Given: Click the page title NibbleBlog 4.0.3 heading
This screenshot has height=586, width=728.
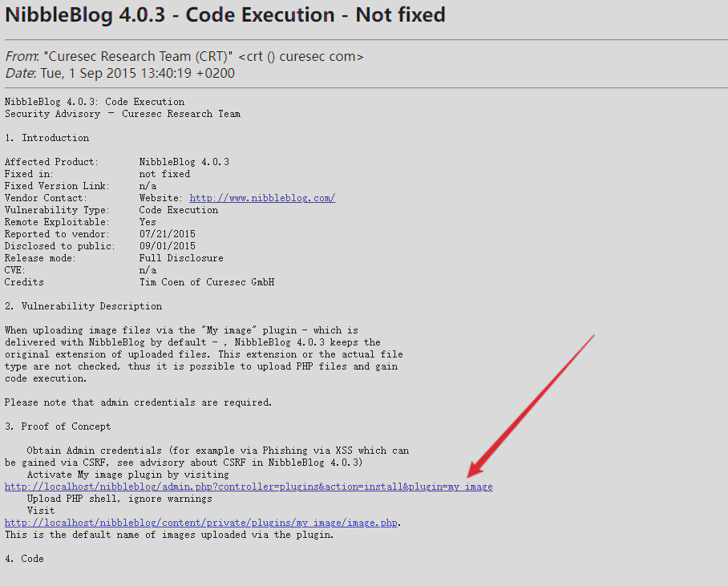Looking at the screenshot, I should [225, 14].
